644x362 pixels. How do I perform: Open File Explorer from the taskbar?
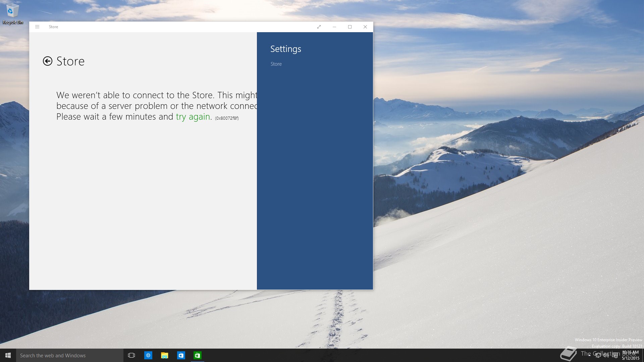[x=164, y=355]
